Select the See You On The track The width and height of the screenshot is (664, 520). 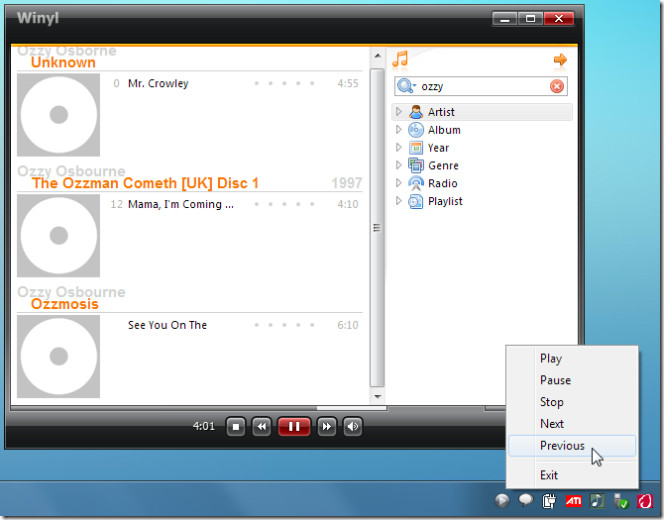point(167,325)
